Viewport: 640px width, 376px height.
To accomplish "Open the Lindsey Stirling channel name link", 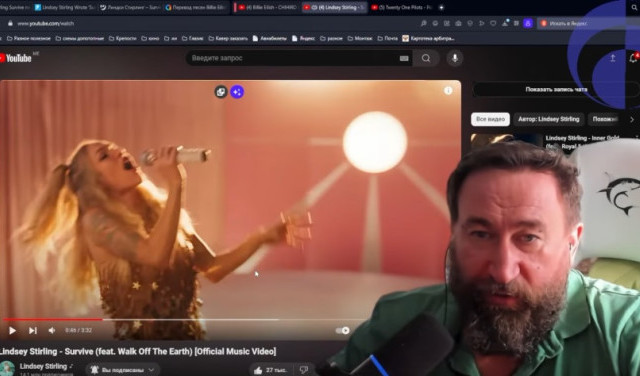I will point(43,366).
